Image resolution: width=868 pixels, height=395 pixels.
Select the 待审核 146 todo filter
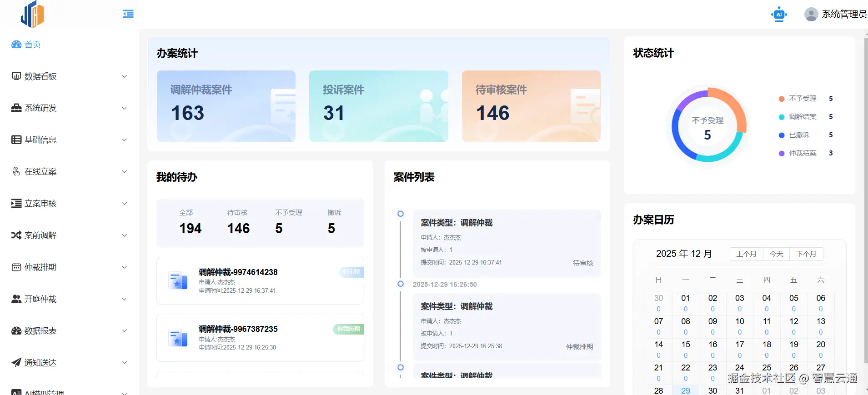point(238,222)
